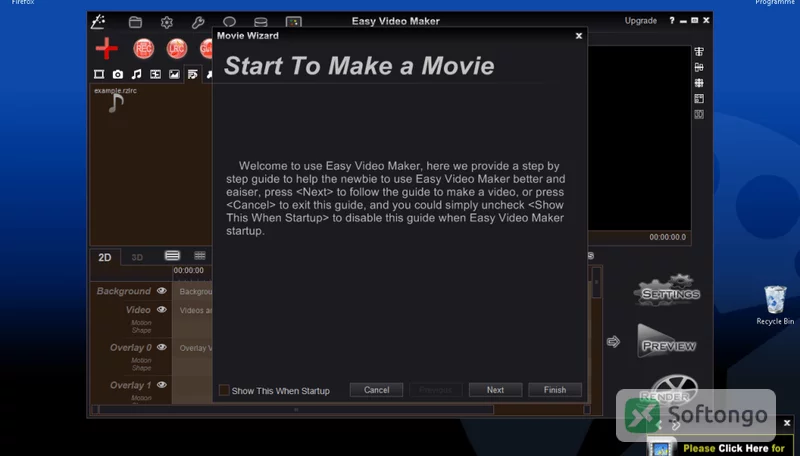This screenshot has width=800, height=456.
Task: Switch to the split-screen media tab icon
Action: point(155,74)
